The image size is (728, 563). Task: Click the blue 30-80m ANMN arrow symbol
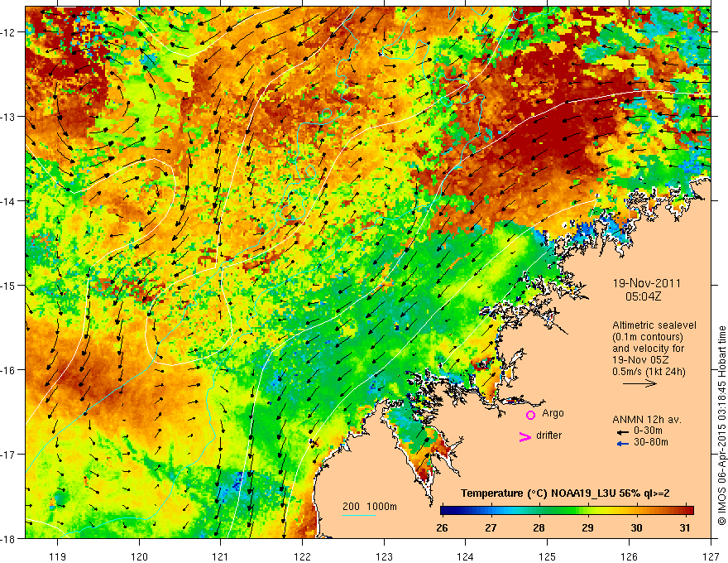623,444
